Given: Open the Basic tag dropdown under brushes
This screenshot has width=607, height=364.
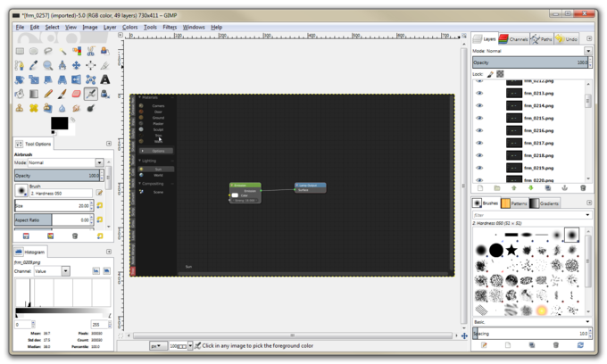Looking at the screenshot, I should click(587, 322).
